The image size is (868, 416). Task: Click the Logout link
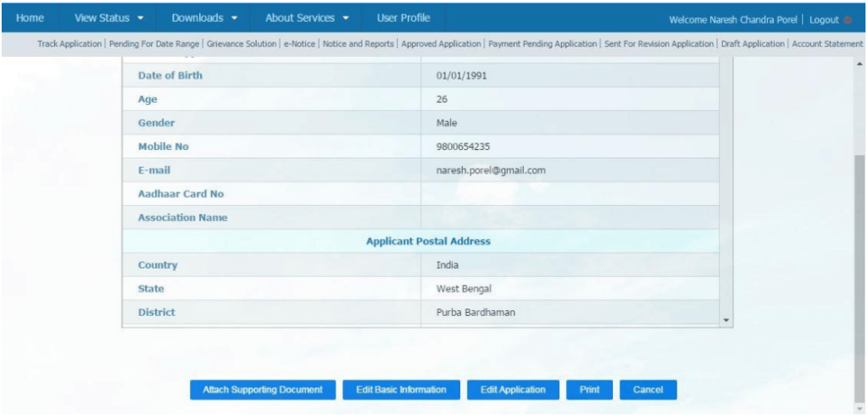[824, 20]
